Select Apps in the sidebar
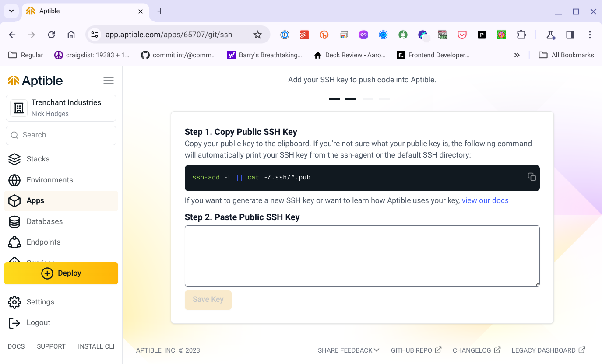The image size is (602, 364). coord(61,200)
